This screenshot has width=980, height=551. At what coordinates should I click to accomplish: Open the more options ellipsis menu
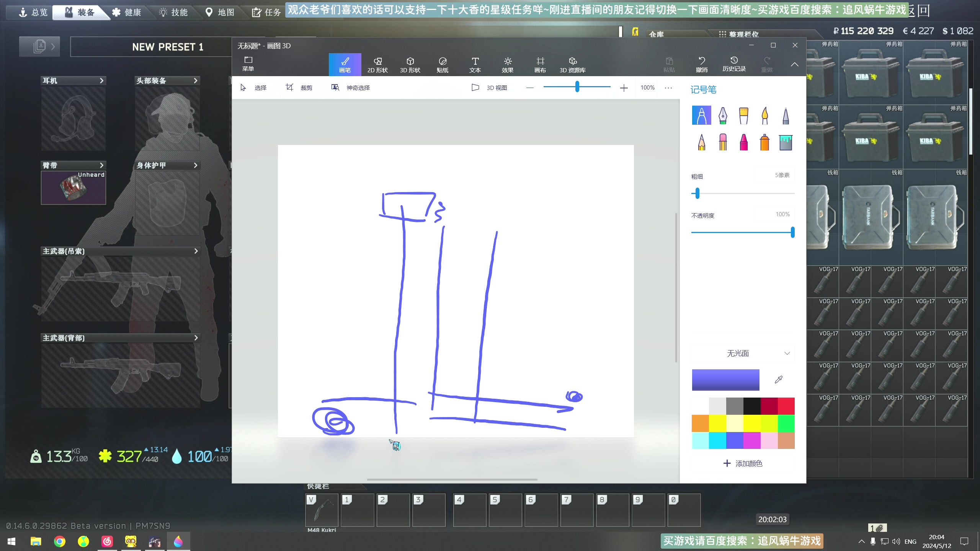point(668,88)
